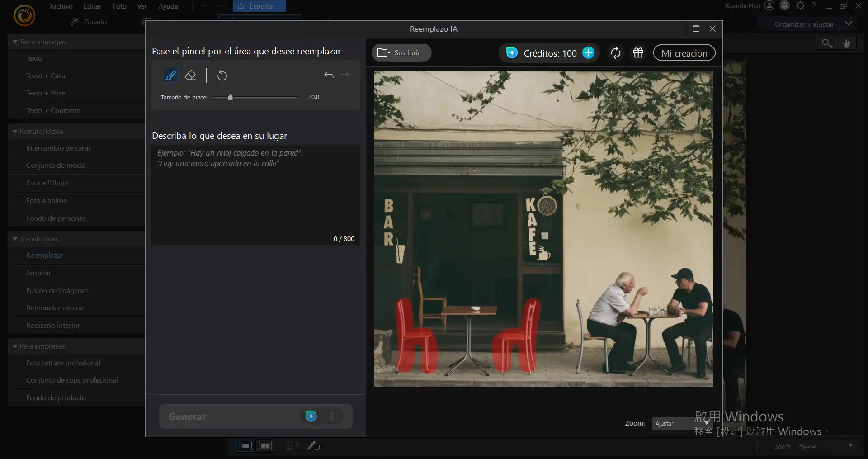The image size is (868, 459).
Task: Open Mi creación
Action: pyautogui.click(x=684, y=53)
